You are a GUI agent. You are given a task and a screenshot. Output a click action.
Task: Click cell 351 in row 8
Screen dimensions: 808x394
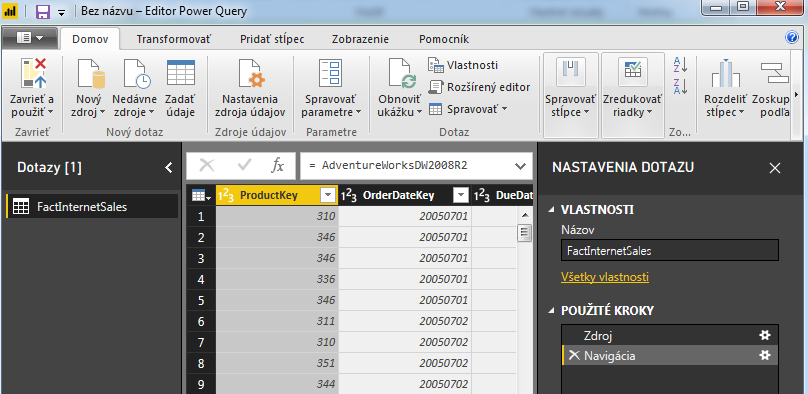277,363
